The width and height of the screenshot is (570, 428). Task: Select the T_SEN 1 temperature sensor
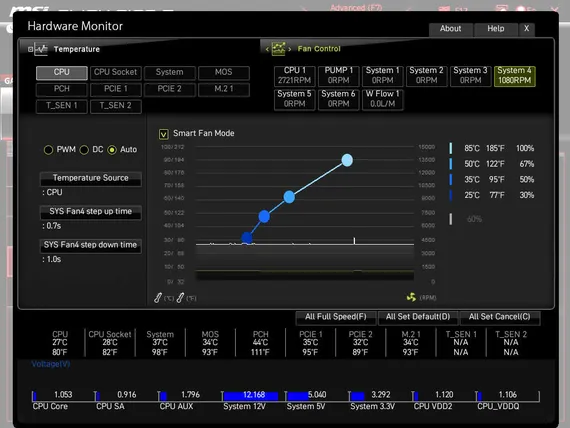point(61,106)
